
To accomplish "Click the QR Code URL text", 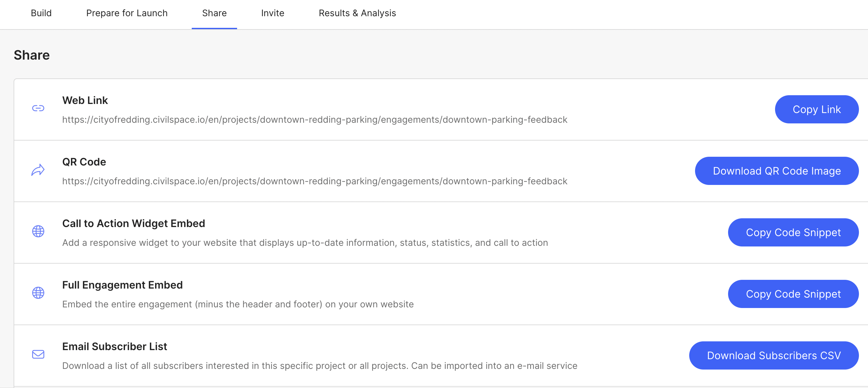I will click(x=314, y=181).
